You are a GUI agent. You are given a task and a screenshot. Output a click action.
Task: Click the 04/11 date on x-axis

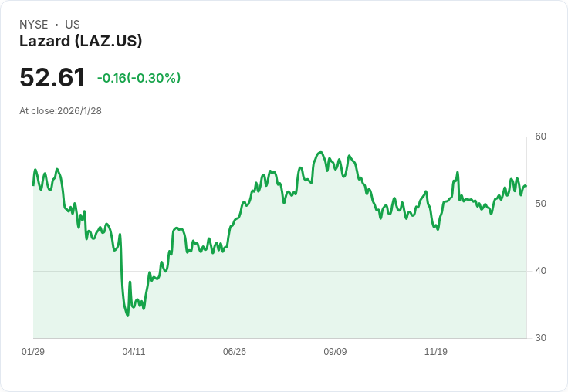click(134, 352)
